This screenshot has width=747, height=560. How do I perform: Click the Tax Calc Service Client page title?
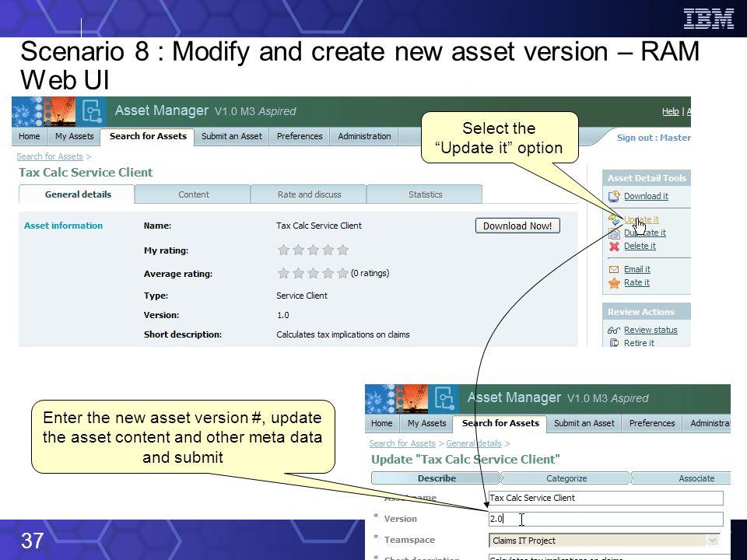86,173
